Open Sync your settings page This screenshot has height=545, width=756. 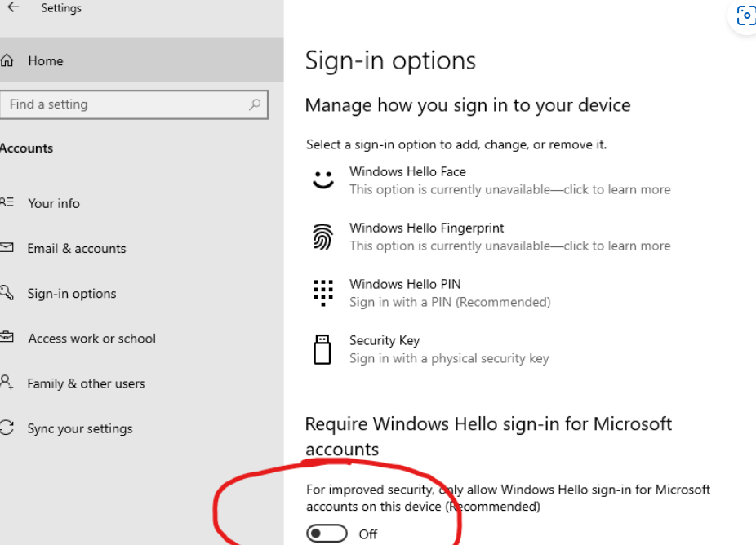tap(79, 428)
